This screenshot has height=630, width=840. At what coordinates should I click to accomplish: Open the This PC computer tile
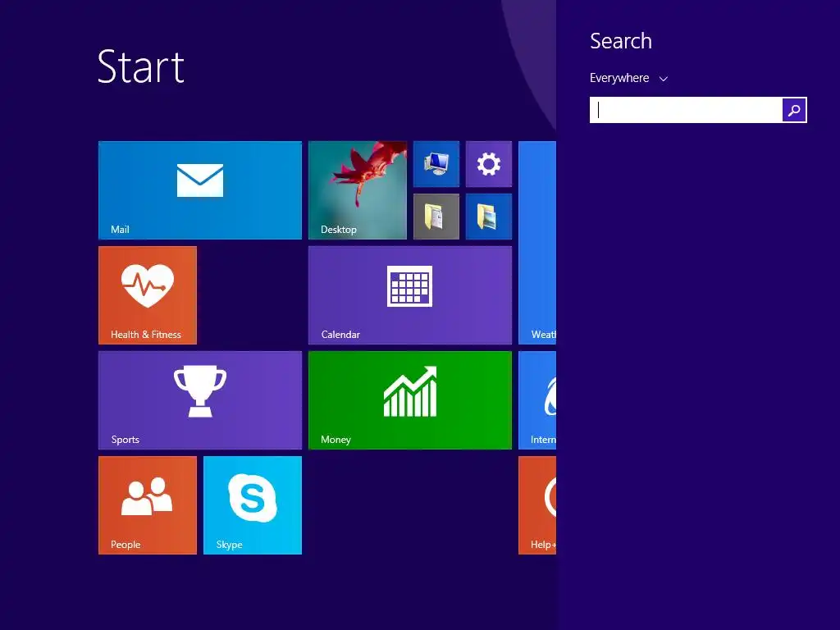[x=436, y=164]
